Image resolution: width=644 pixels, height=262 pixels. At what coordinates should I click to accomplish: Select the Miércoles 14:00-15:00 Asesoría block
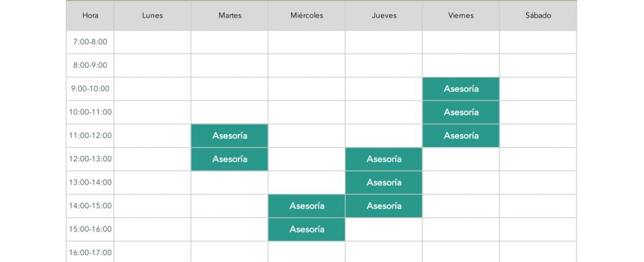pyautogui.click(x=307, y=206)
